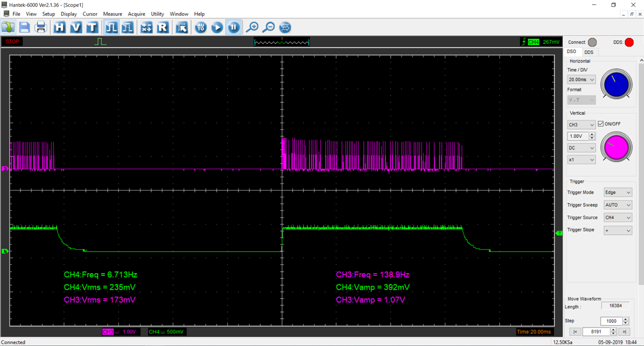
Task: Click the R reference waveform icon
Action: pyautogui.click(x=163, y=27)
